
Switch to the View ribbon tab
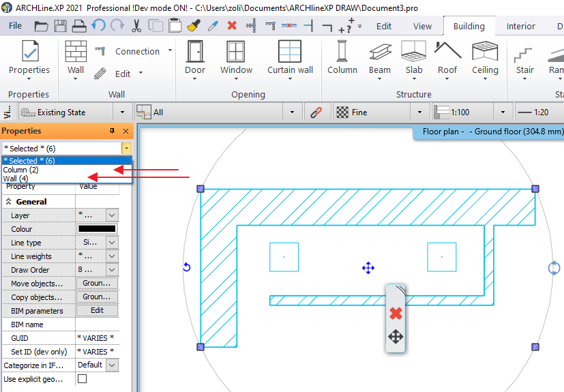click(422, 27)
